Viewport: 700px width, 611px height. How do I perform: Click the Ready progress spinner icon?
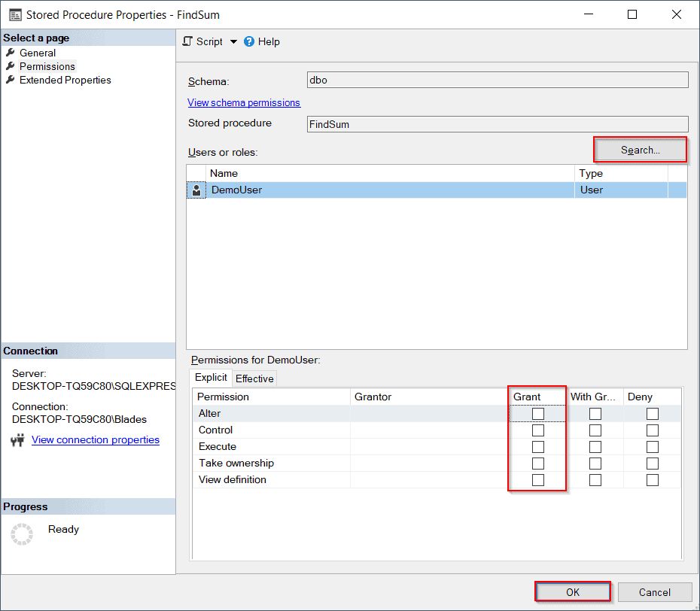coord(22,534)
